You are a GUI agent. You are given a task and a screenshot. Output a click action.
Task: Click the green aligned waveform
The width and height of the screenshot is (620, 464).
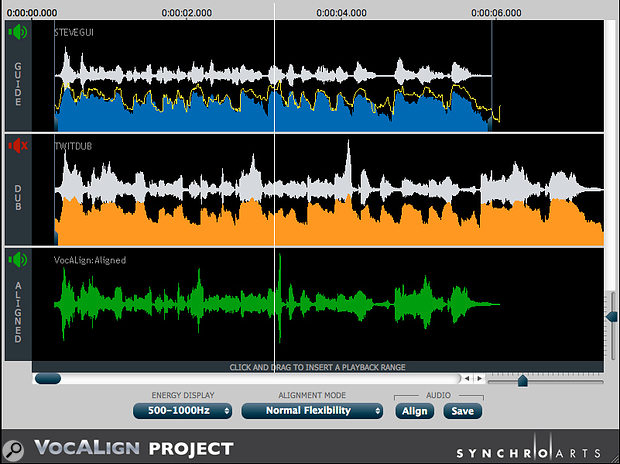click(277, 304)
